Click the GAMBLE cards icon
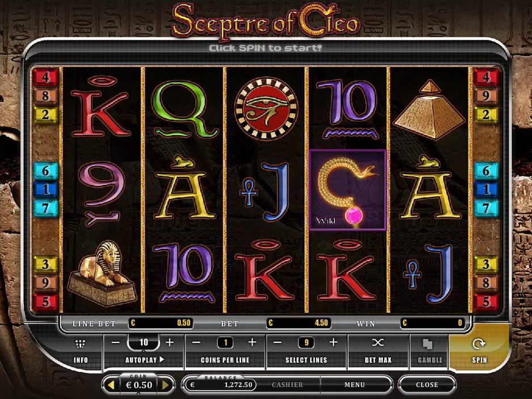 point(428,344)
